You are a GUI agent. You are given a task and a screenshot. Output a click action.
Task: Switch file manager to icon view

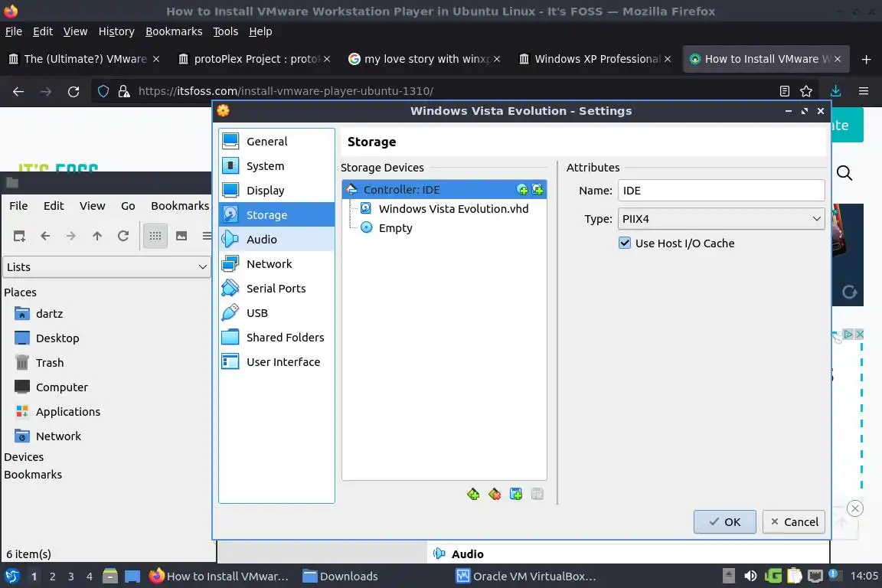[155, 236]
